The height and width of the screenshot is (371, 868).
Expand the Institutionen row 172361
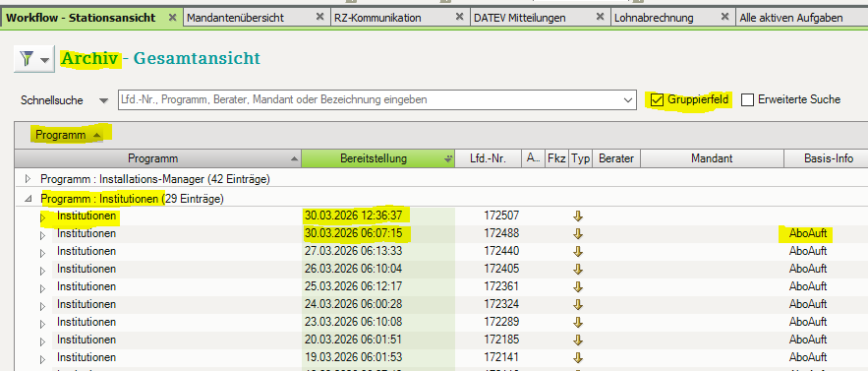(x=43, y=289)
